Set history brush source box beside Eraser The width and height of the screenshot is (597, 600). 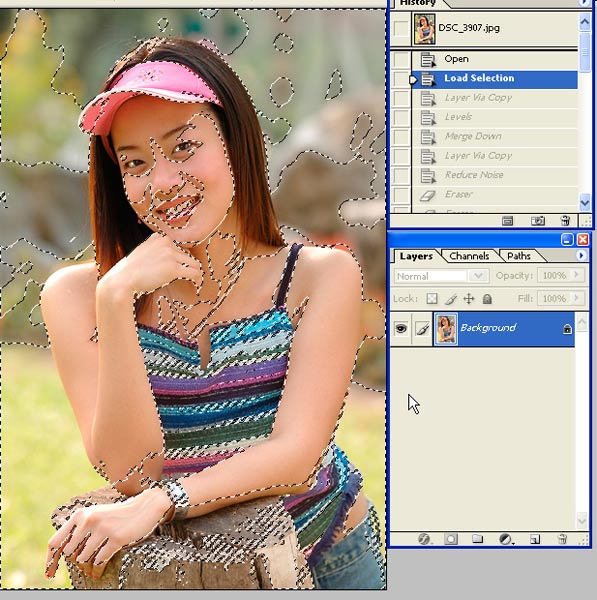[401, 194]
